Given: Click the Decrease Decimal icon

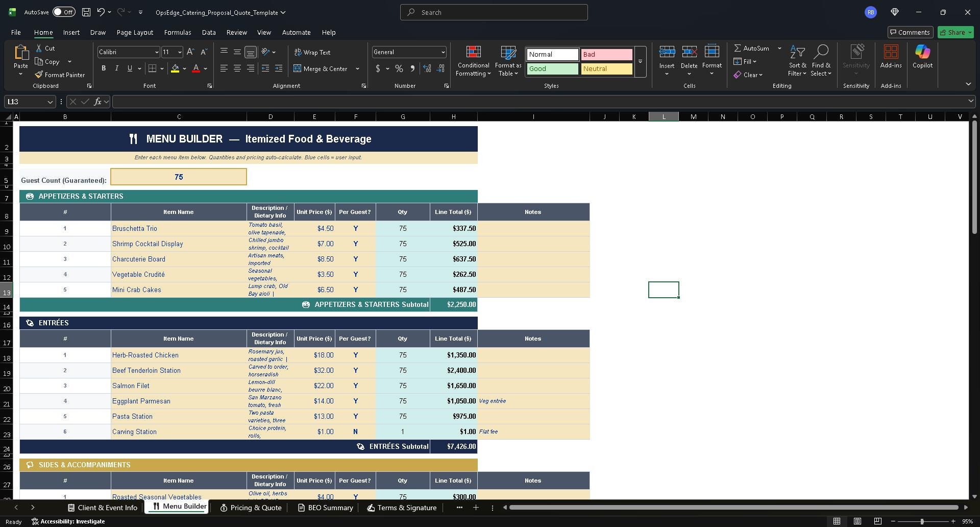Looking at the screenshot, I should (440, 68).
